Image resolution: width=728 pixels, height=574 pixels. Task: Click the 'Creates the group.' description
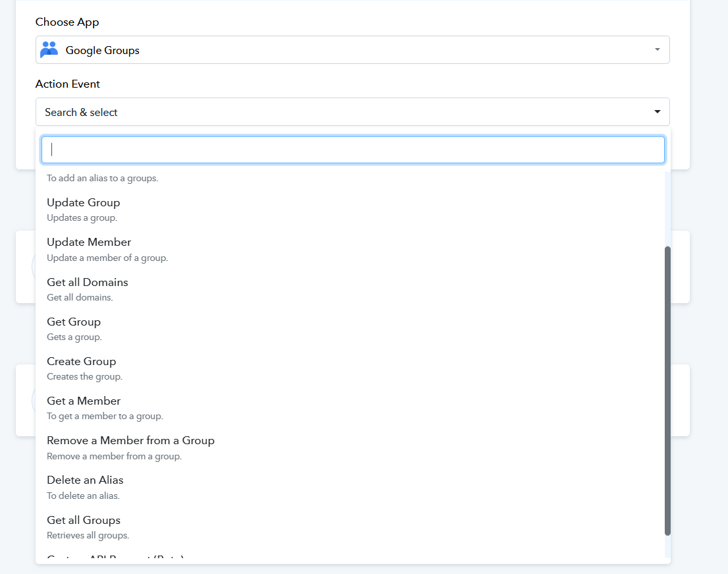(84, 377)
